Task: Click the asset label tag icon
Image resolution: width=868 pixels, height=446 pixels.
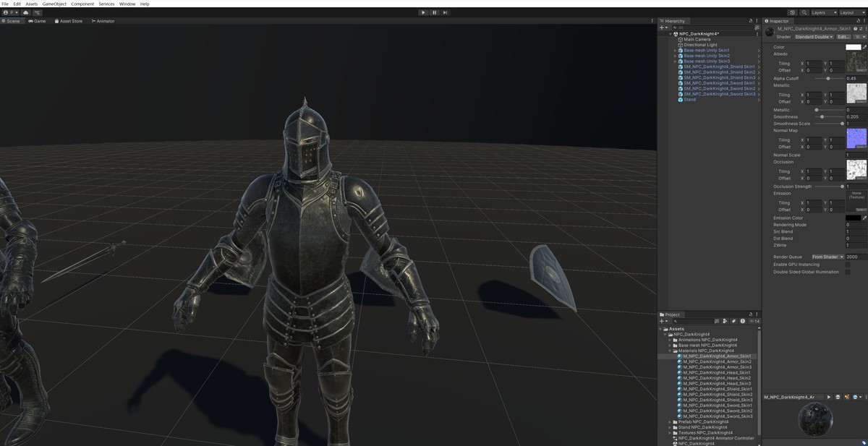Action: coord(864,442)
